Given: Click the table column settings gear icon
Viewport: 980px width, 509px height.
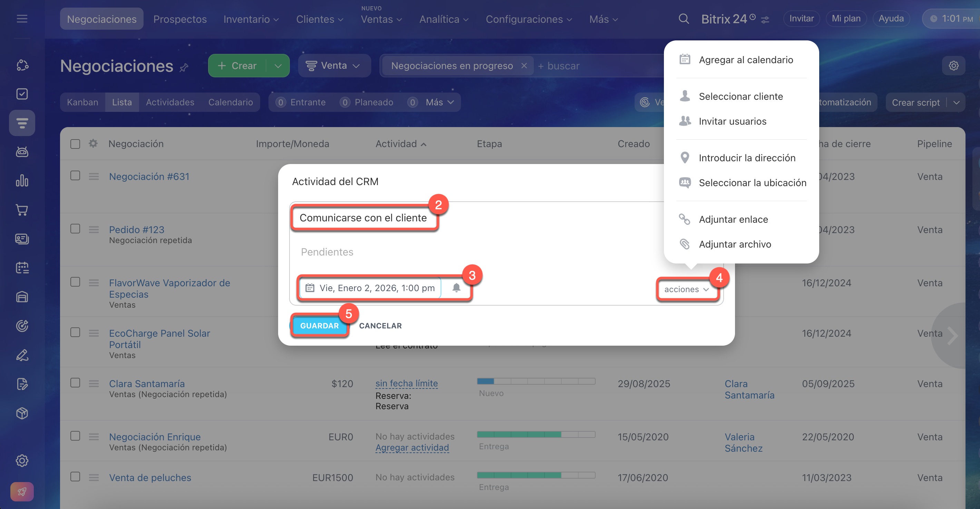Looking at the screenshot, I should (93, 144).
